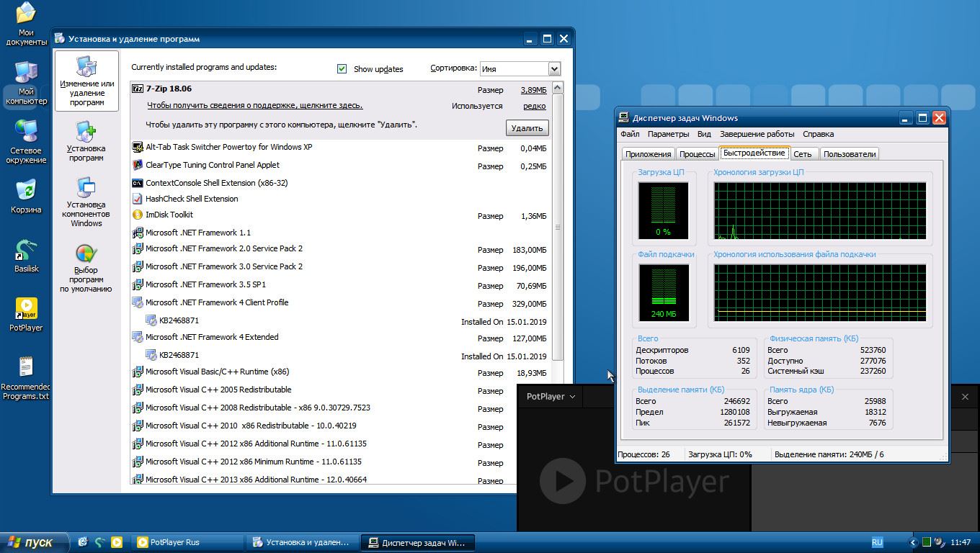
Task: Click the ClearType Tuning Control Panel Applet icon
Action: pos(138,166)
